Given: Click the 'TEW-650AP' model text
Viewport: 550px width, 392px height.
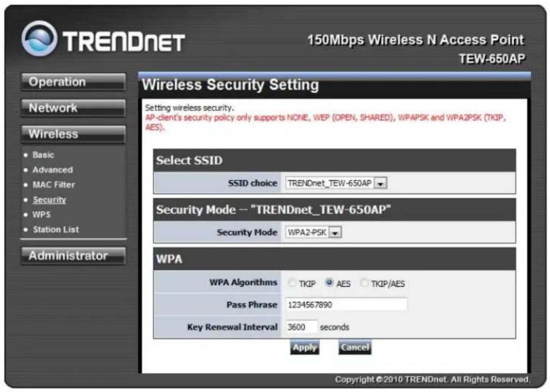Looking at the screenshot, I should coord(492,59).
